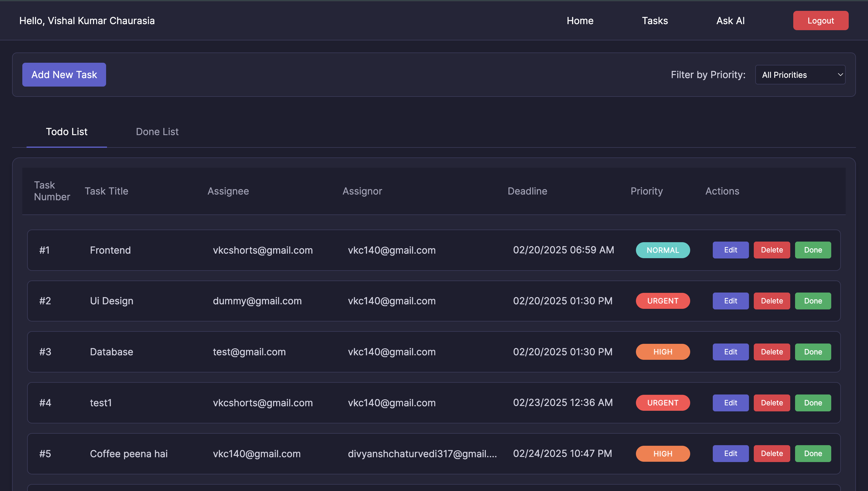Viewport: 868px width, 491px height.
Task: Click the Deadline column header
Action: click(x=527, y=191)
